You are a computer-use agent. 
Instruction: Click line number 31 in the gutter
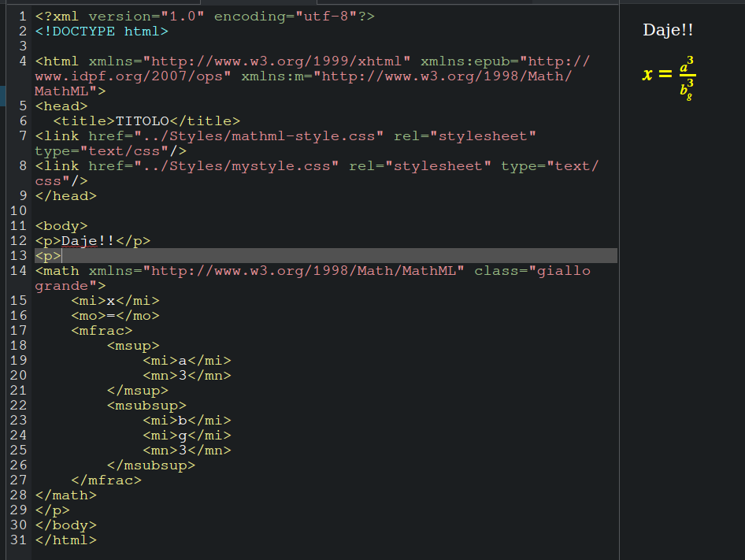coord(19,540)
